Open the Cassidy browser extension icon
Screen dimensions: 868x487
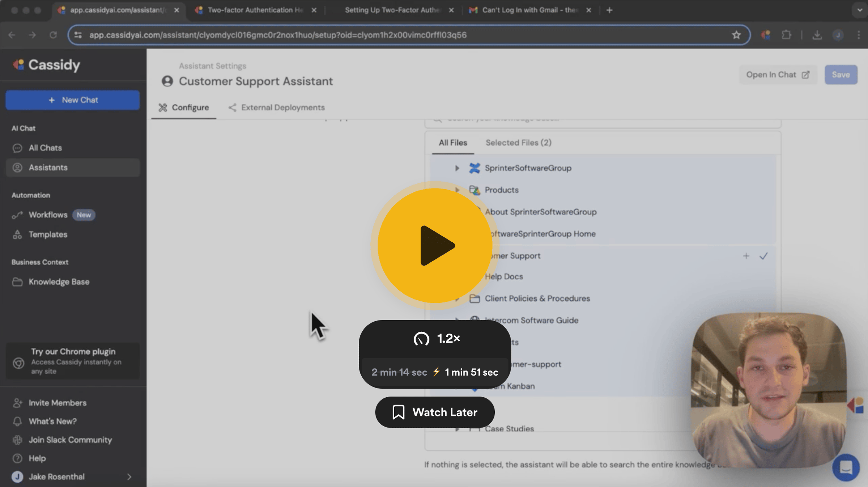[766, 35]
